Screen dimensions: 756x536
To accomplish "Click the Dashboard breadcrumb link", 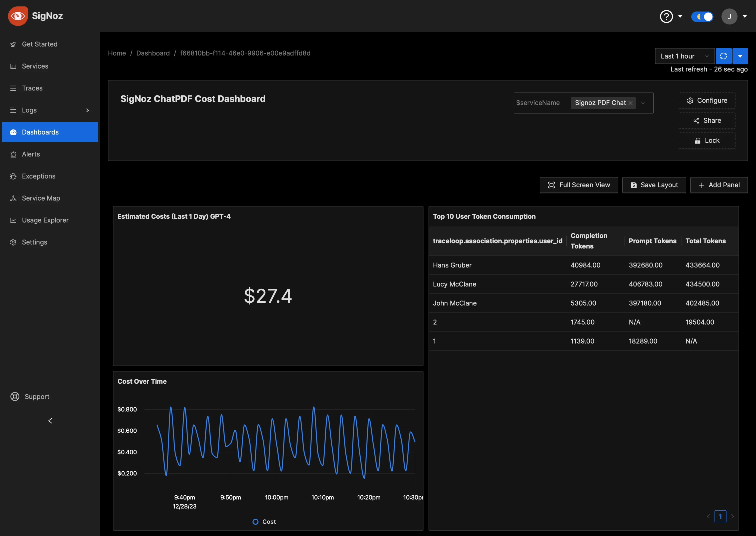I will (153, 53).
